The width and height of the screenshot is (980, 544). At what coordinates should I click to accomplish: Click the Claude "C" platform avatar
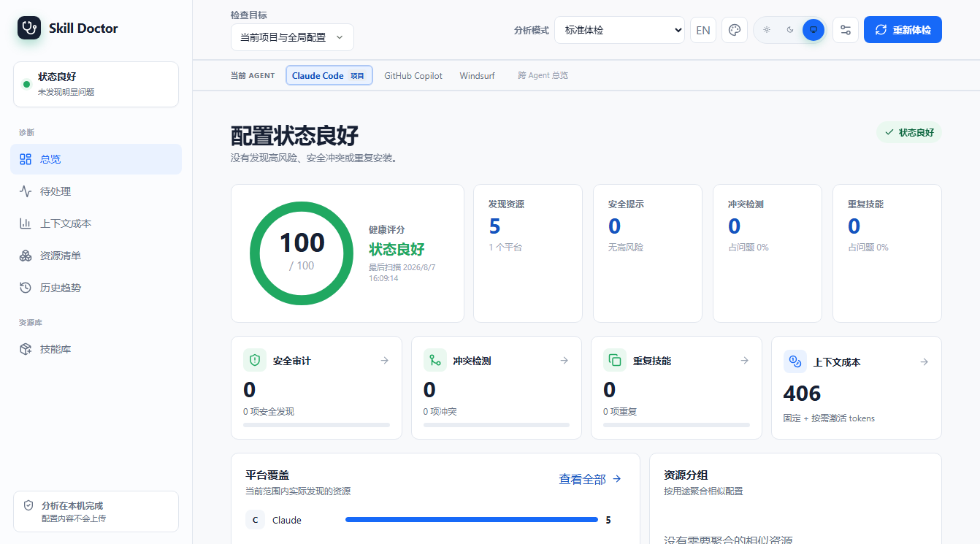point(255,520)
